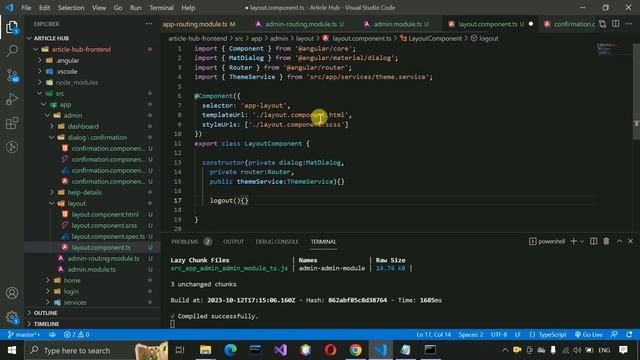
Task: Open editor more actions ellipsis
Action: [629, 24]
